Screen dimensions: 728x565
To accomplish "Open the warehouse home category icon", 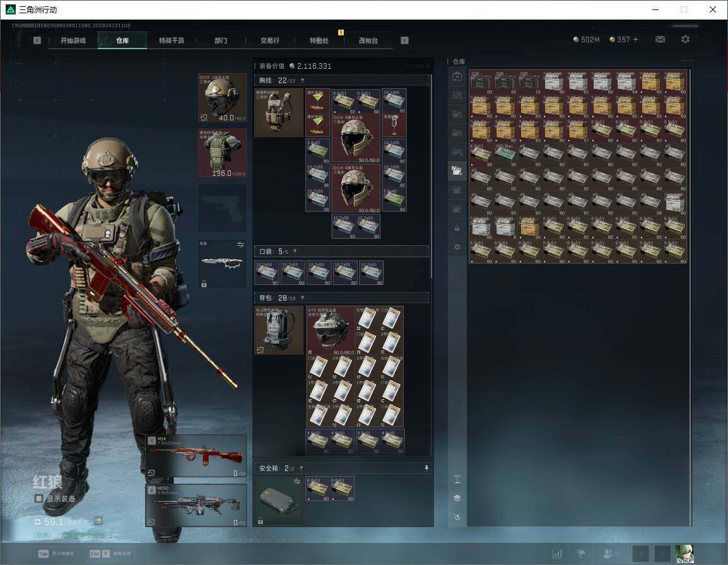I will click(x=457, y=77).
